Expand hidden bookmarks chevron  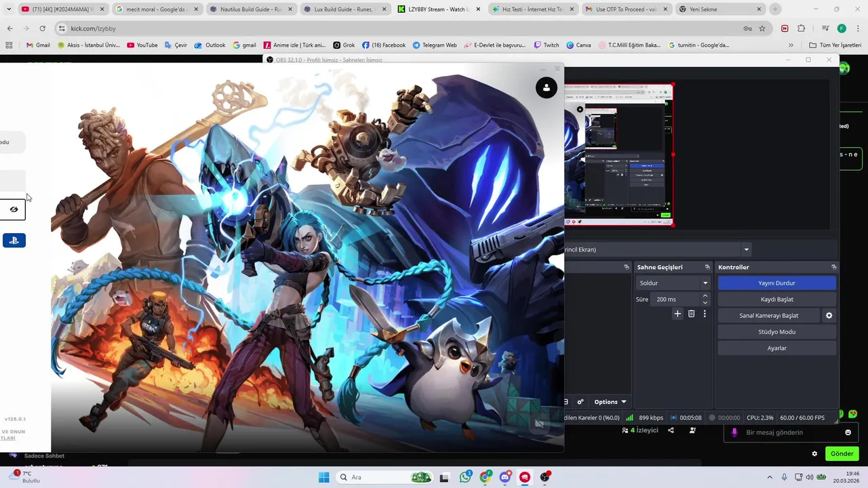(x=791, y=45)
